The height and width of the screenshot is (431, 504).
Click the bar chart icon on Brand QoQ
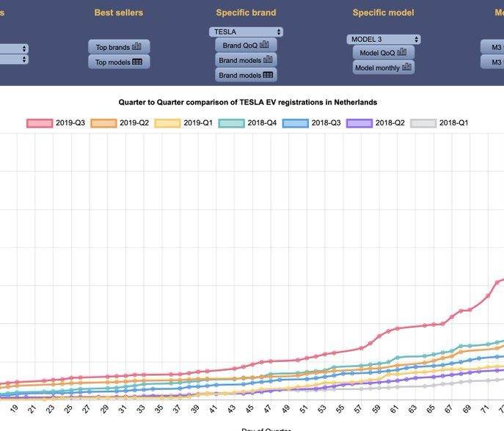pyautogui.click(x=264, y=44)
